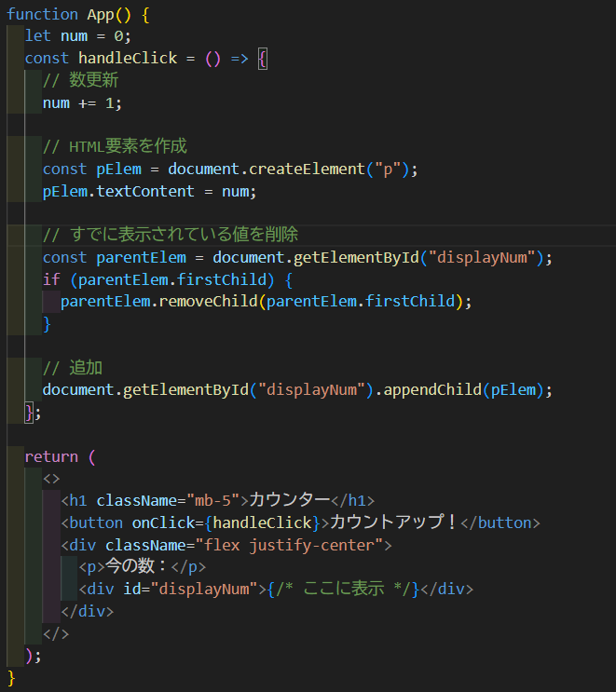Screen dimensions: 616x692
Task: Click the ");" ending the return statement
Action: [34, 657]
